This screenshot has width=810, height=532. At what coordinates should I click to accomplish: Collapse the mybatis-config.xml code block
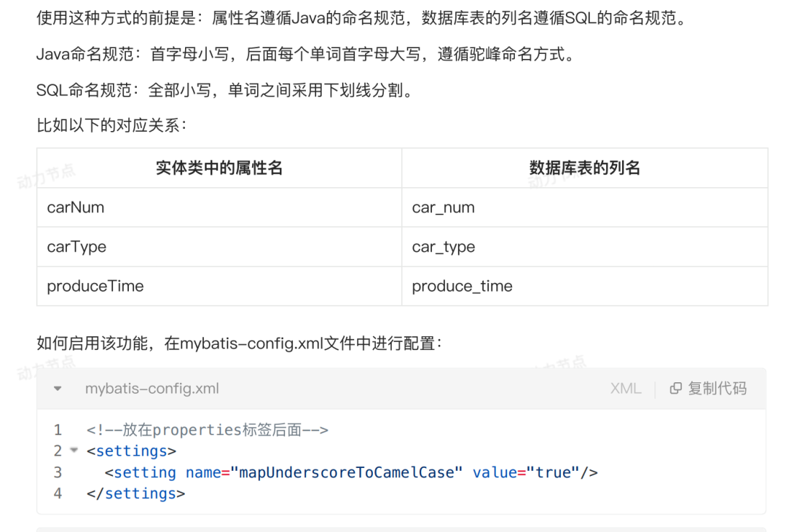58,389
